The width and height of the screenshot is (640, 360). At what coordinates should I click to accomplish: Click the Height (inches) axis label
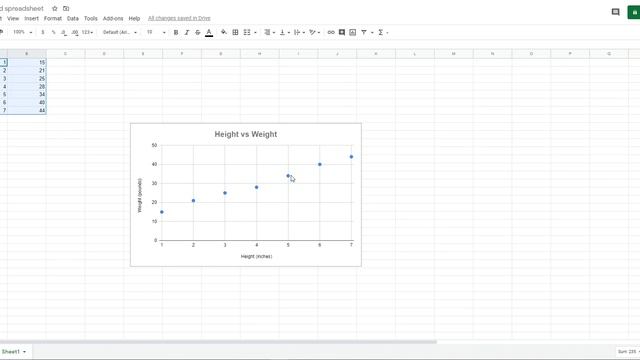(256, 256)
